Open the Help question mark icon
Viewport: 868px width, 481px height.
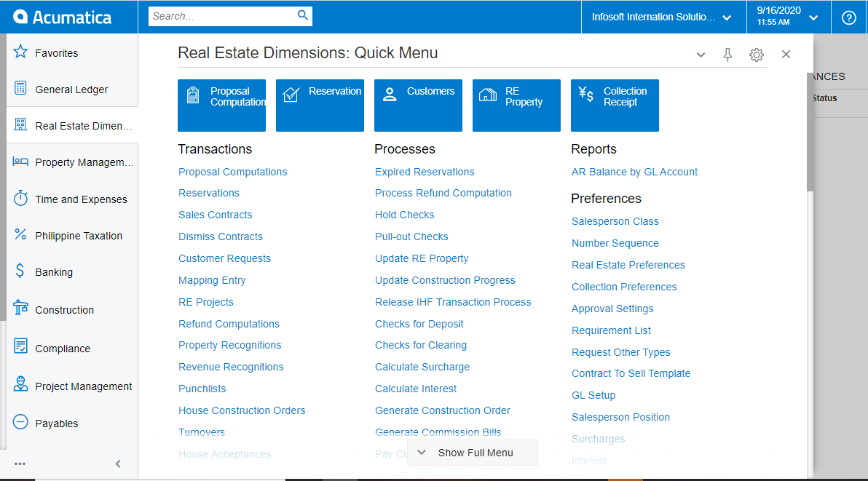click(x=848, y=17)
